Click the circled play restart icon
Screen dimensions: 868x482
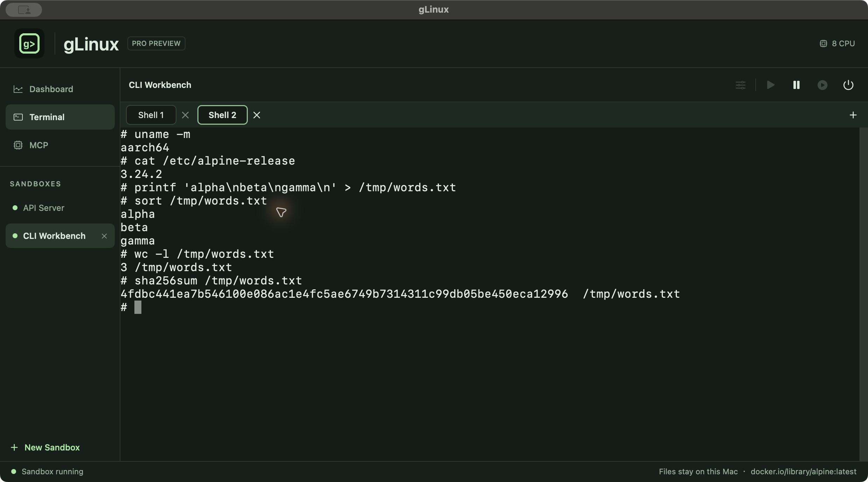822,85
